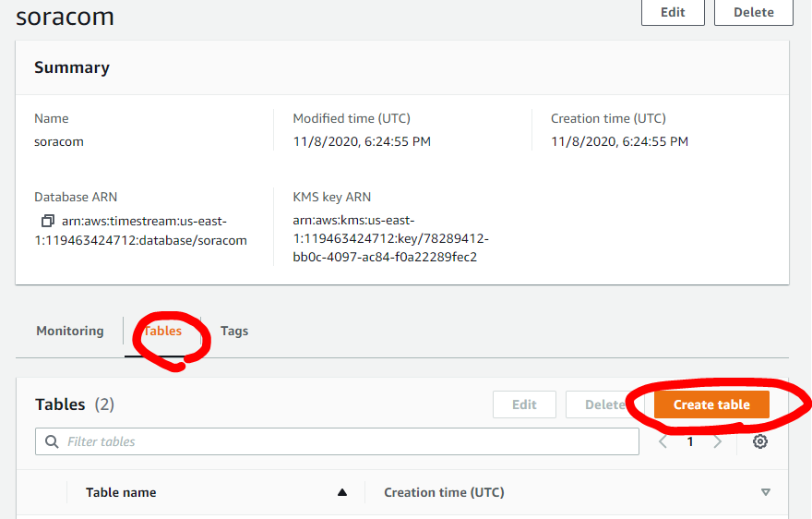Click the search magnifier in Filter tables
Viewport: 812px width, 519px height.
coord(52,441)
